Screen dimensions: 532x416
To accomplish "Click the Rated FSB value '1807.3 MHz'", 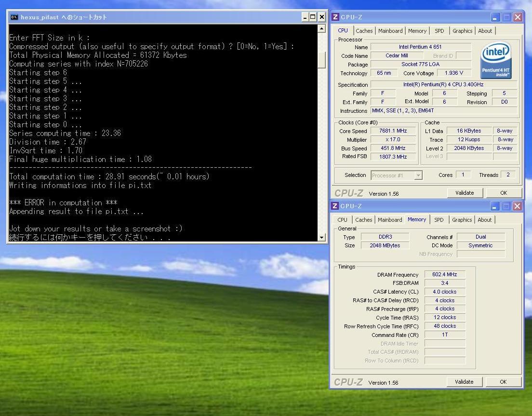I will point(393,157).
